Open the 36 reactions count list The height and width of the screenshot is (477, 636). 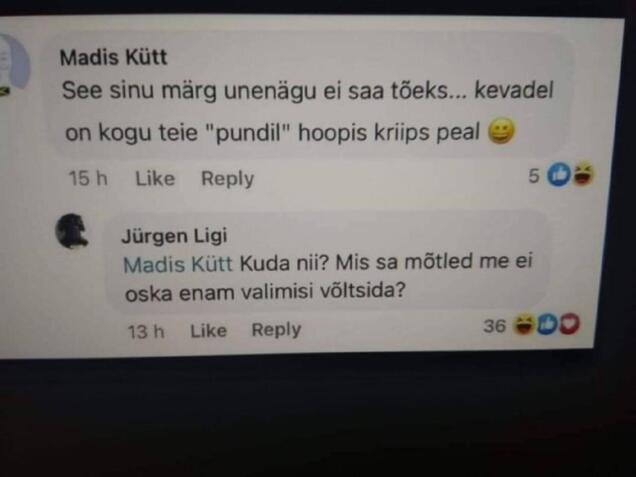pos(494,326)
